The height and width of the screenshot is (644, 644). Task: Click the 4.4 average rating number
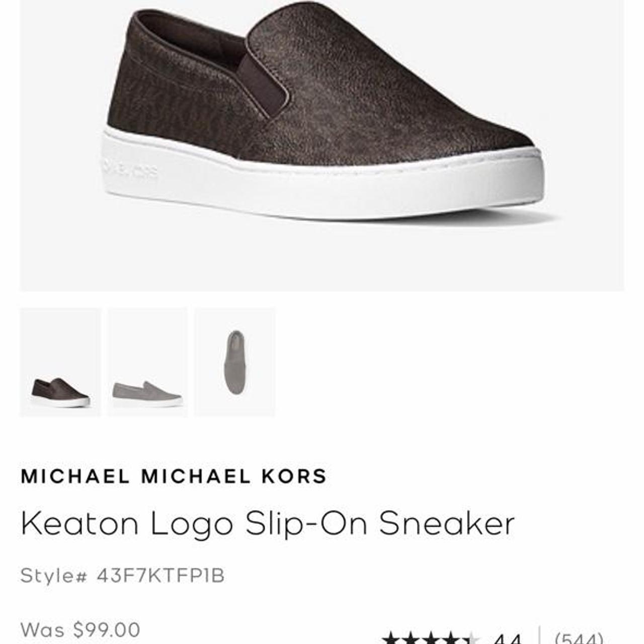pyautogui.click(x=507, y=639)
